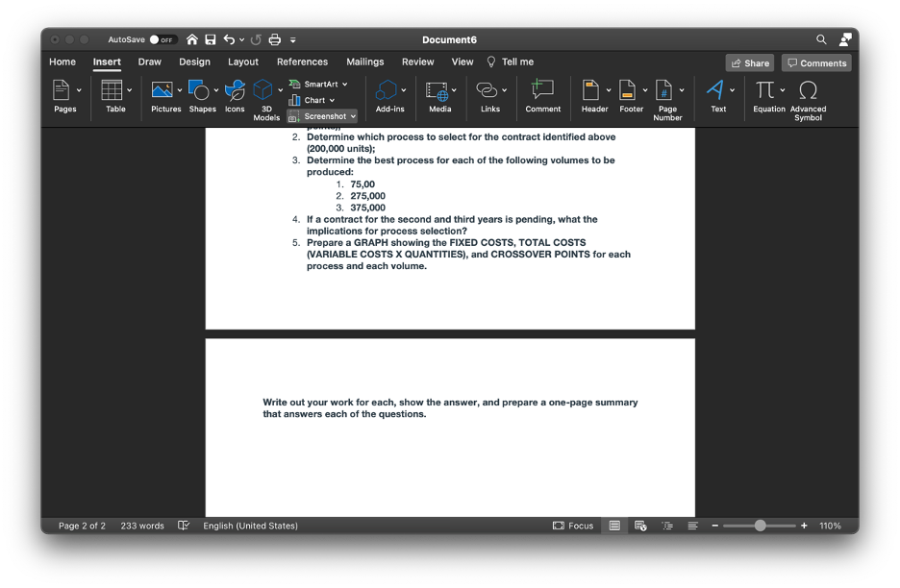Expand the Equation dropdown arrow
This screenshot has height=588, width=900.
click(x=783, y=90)
